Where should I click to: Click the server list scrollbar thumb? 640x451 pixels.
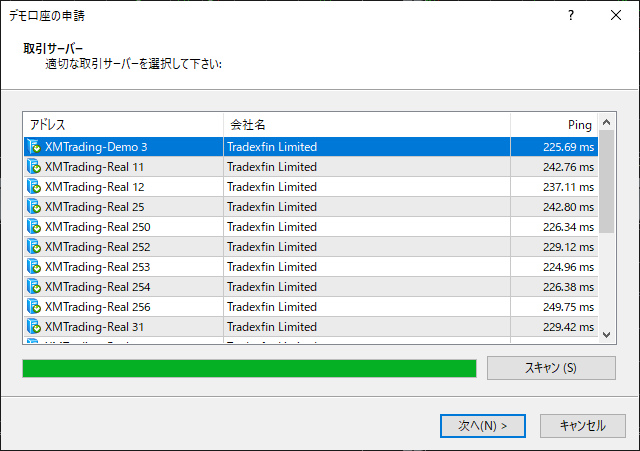point(607,182)
